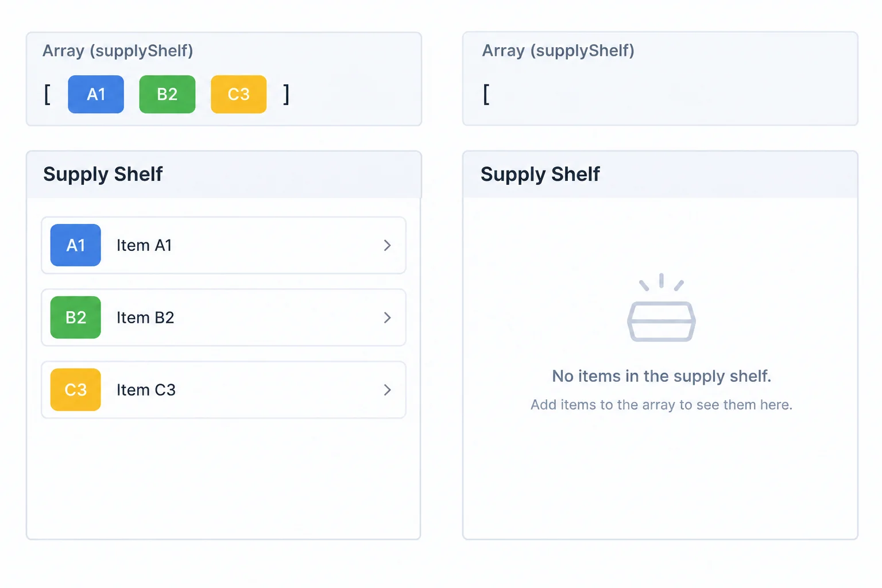The image size is (882, 588).
Task: Click the left Supply Shelf heading
Action: point(103,174)
